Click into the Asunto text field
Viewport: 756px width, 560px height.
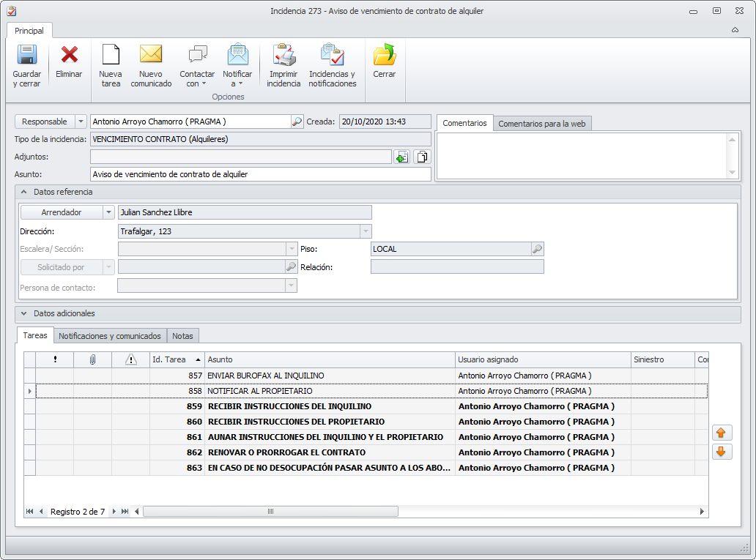[x=260, y=174]
